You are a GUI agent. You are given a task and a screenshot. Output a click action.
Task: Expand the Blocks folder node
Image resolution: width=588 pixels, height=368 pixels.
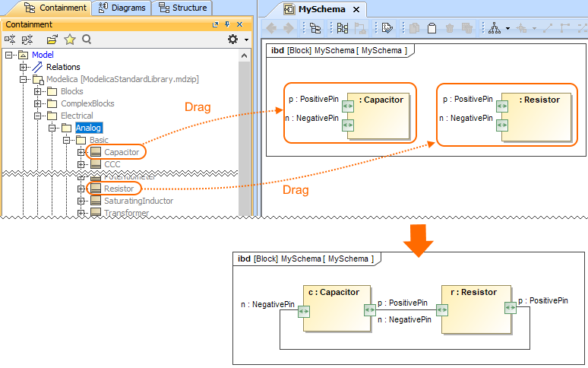click(38, 91)
